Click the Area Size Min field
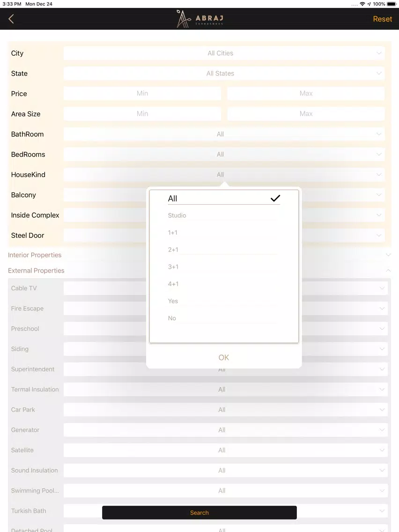 coord(142,114)
